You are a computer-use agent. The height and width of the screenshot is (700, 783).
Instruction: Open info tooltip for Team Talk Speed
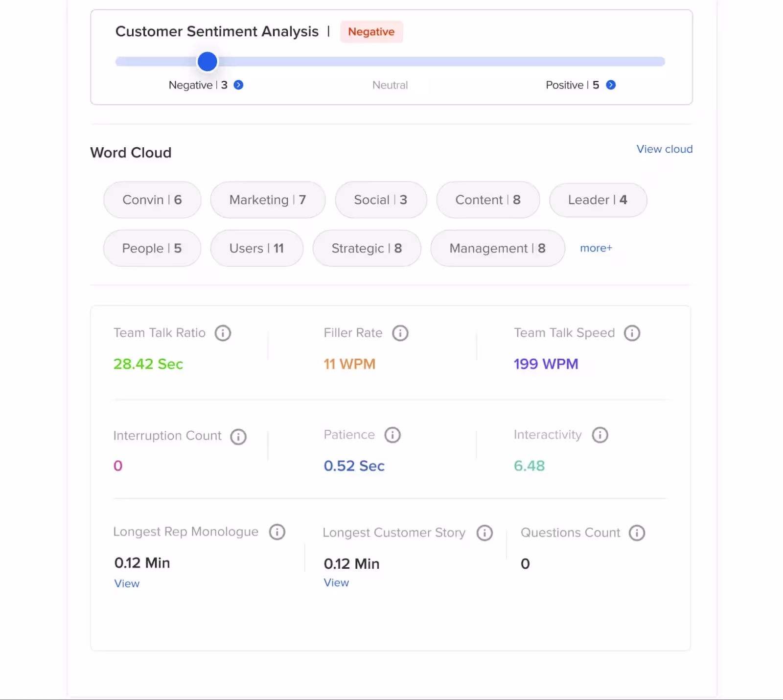(x=632, y=333)
